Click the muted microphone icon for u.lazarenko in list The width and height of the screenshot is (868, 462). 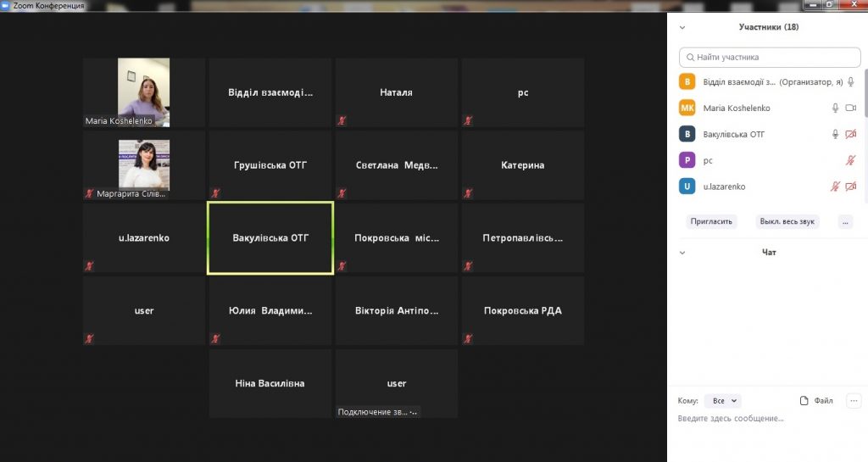pyautogui.click(x=835, y=186)
